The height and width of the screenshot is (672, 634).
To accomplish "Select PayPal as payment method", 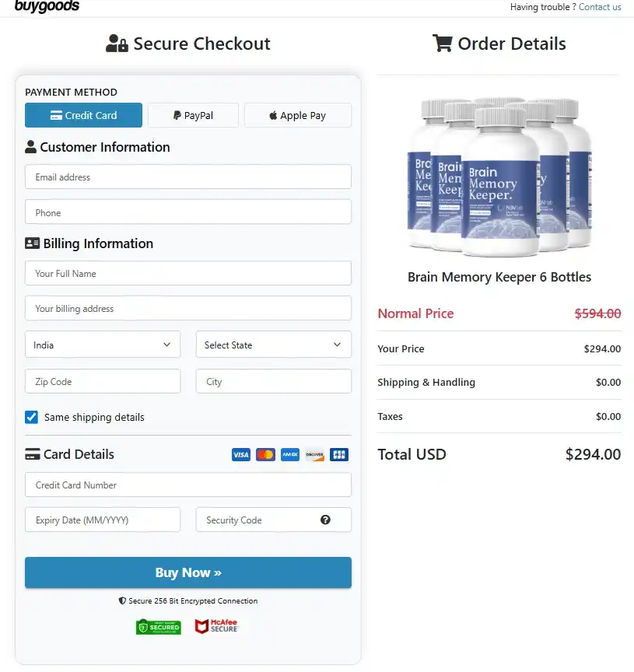I will point(193,115).
